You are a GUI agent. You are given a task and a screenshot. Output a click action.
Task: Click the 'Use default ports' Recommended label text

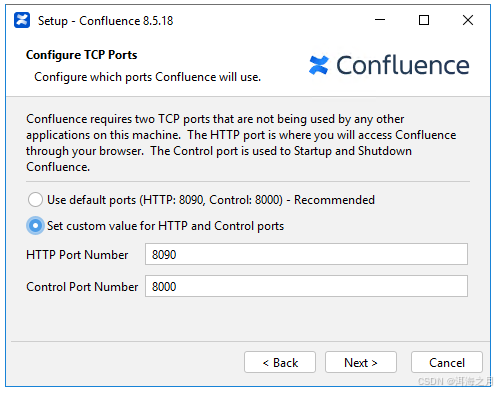pos(211,200)
